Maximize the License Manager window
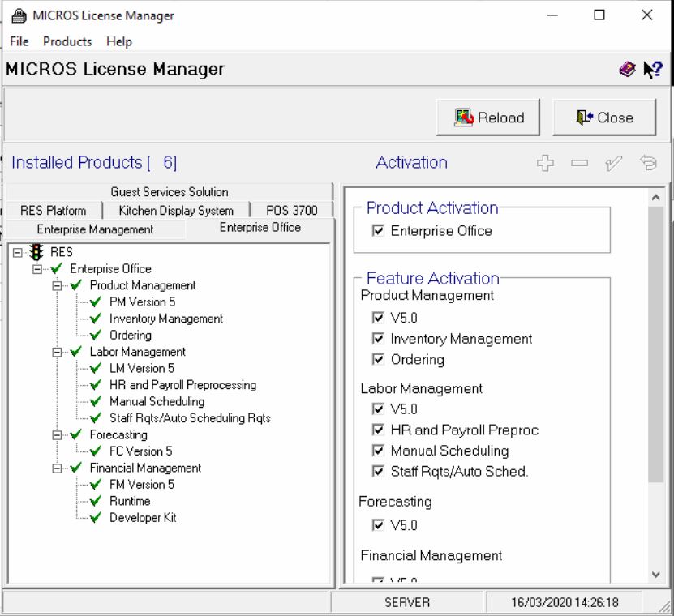674x616 pixels. coord(599,15)
